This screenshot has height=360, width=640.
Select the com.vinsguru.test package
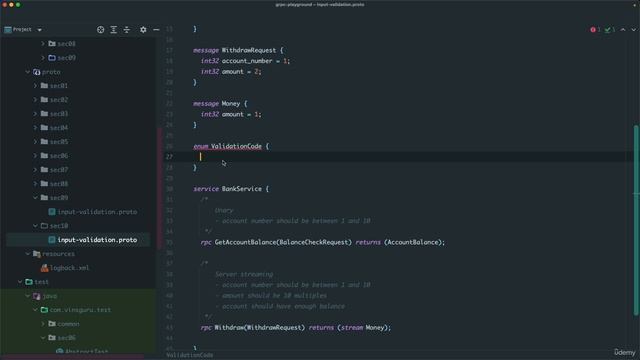(x=80, y=310)
